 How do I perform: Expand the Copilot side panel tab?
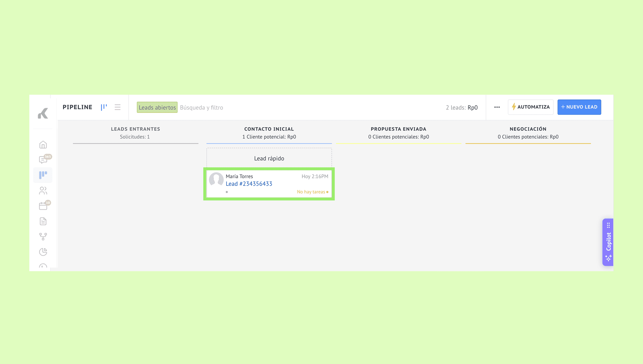[608, 242]
